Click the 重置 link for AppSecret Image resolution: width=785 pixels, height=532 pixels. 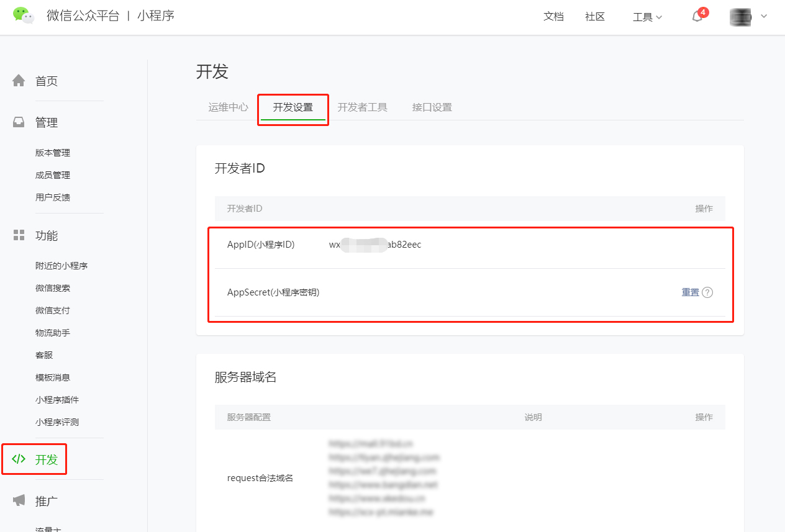click(691, 292)
